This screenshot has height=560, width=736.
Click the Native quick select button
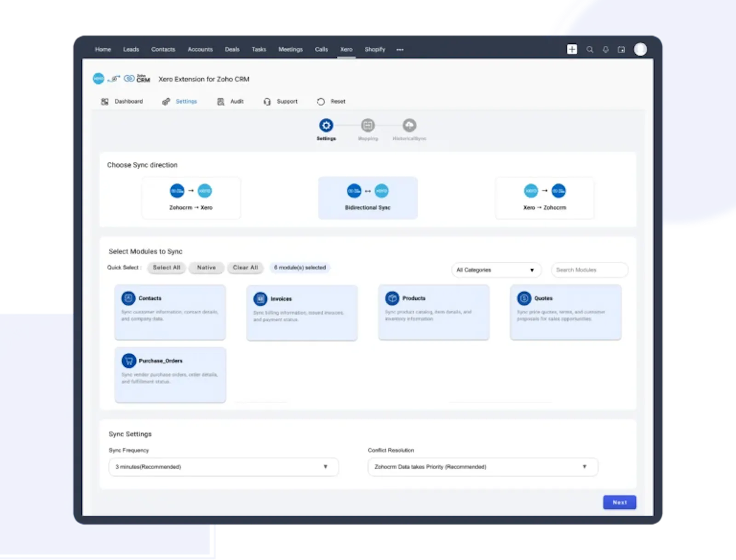click(207, 267)
